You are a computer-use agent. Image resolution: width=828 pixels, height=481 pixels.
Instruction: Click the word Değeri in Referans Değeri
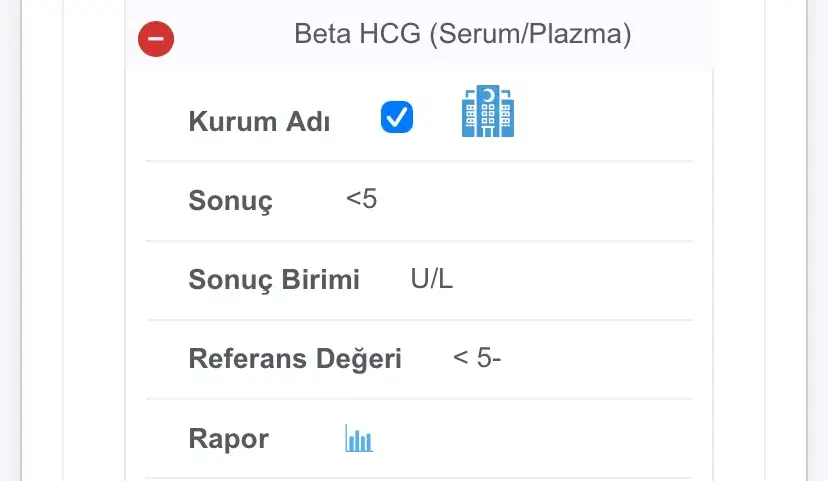(359, 360)
